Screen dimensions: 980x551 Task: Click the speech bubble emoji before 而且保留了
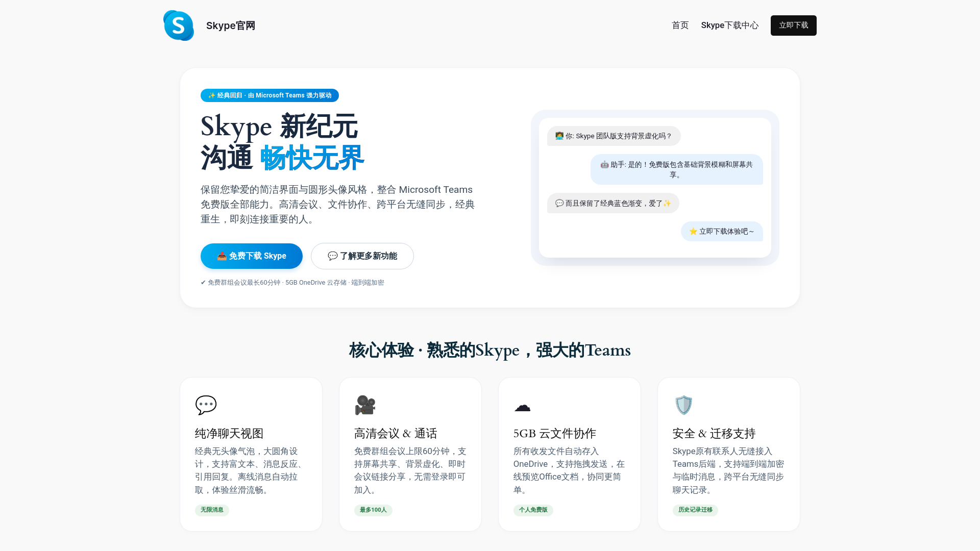click(x=559, y=203)
